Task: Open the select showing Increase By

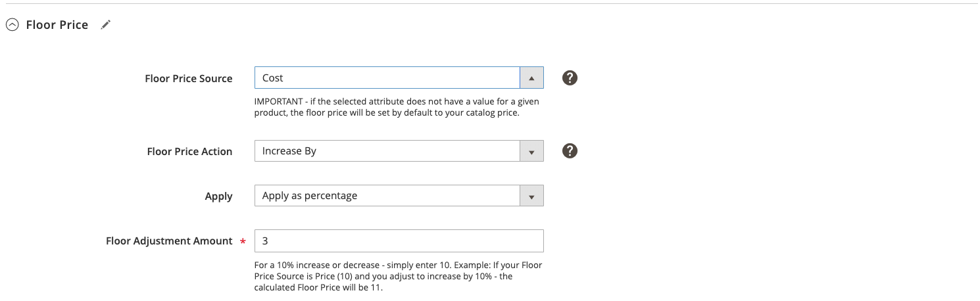Action: tap(387, 151)
